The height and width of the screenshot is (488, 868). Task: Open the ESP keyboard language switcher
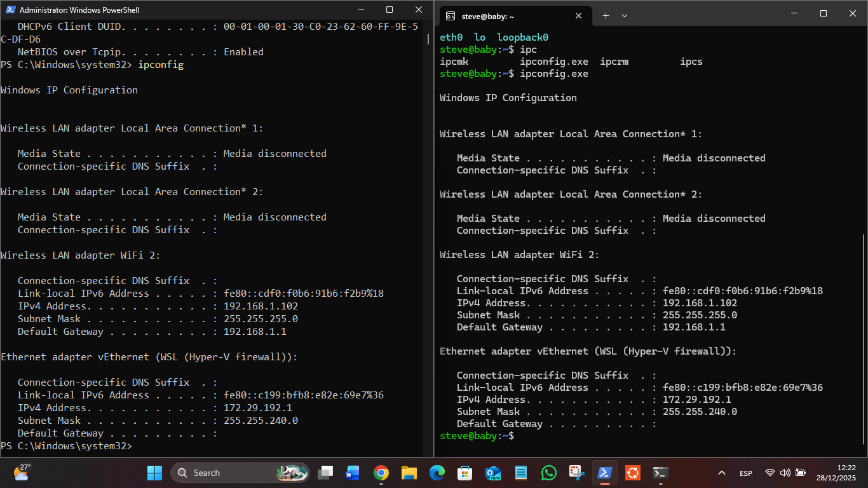tap(746, 473)
